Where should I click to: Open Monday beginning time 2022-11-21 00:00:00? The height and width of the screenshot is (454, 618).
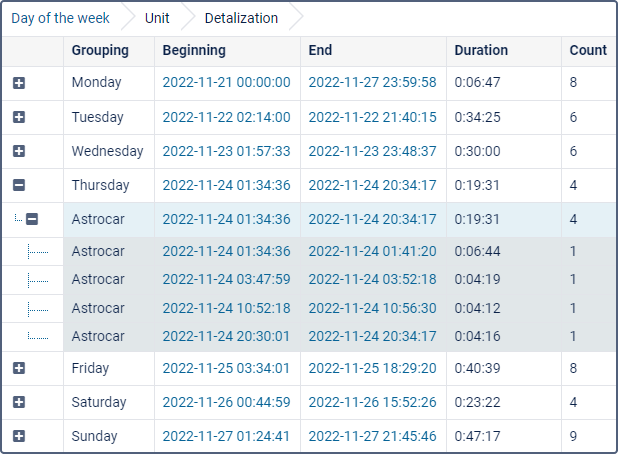pyautogui.click(x=226, y=83)
